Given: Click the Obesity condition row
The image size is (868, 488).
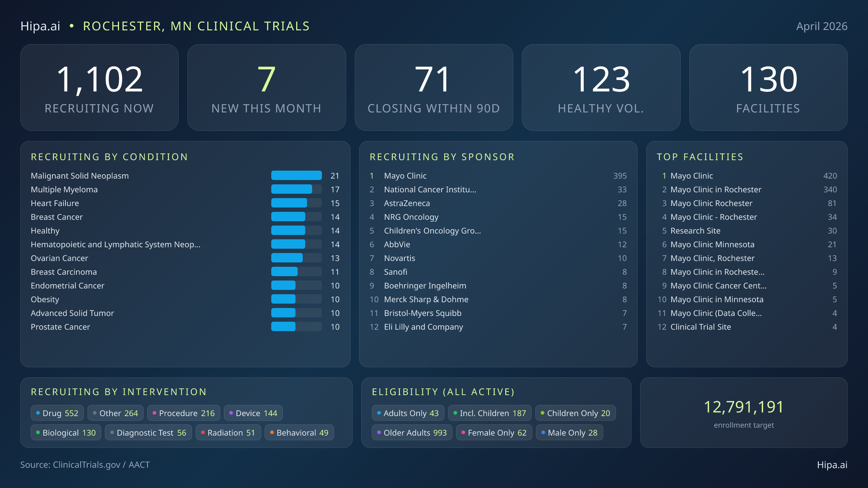Looking at the screenshot, I should [185, 299].
